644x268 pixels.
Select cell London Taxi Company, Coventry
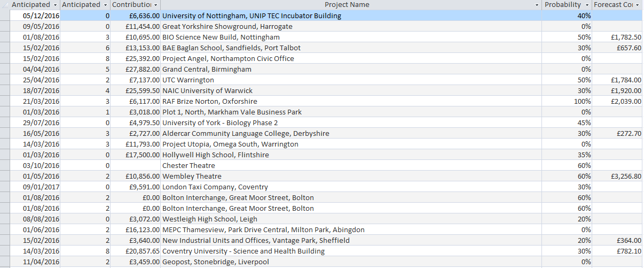351,187
